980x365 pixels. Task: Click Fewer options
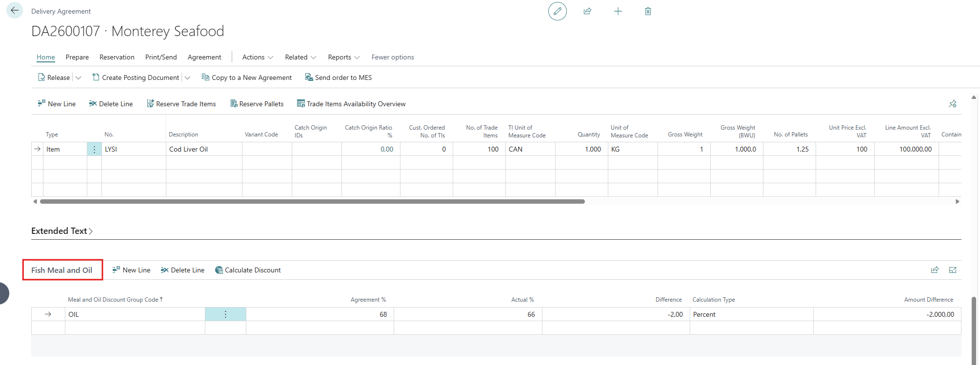point(393,57)
